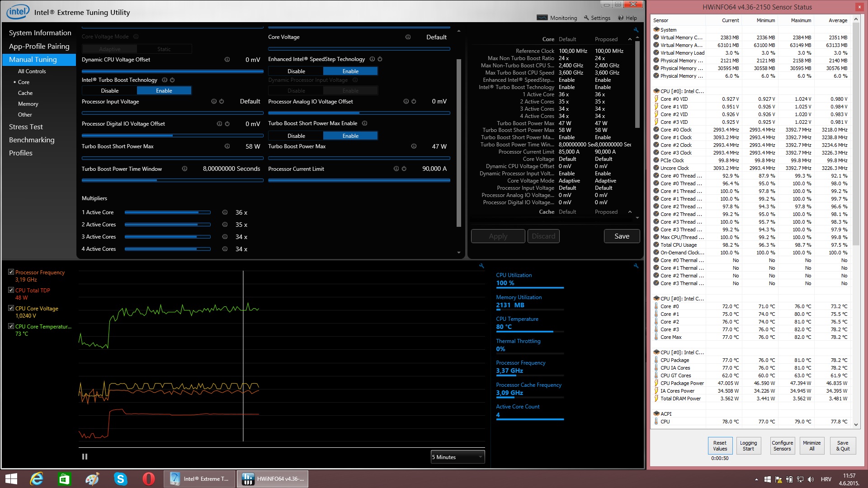Go to System Information section

40,33
